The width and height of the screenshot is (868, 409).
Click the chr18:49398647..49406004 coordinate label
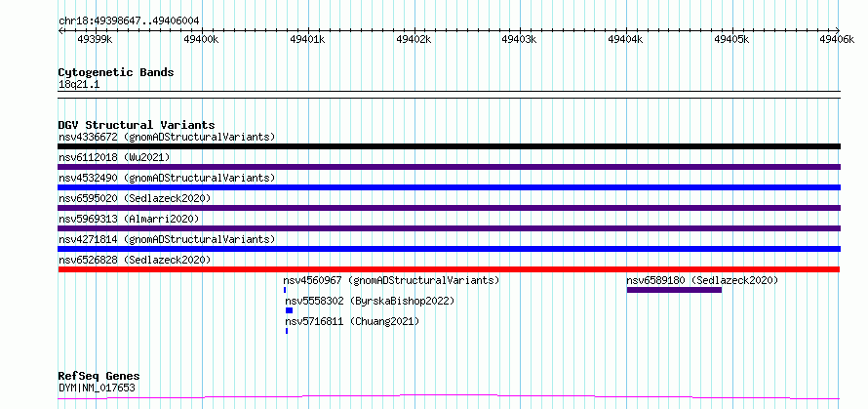tap(129, 21)
